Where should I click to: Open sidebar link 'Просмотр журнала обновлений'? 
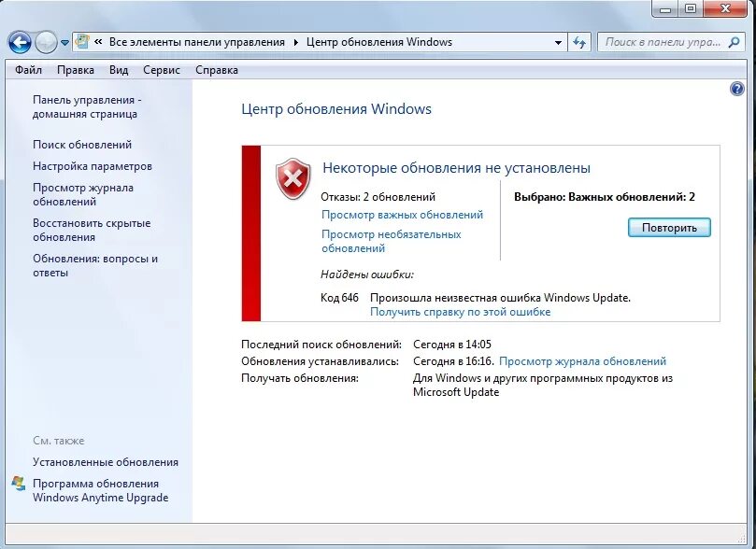tap(83, 194)
